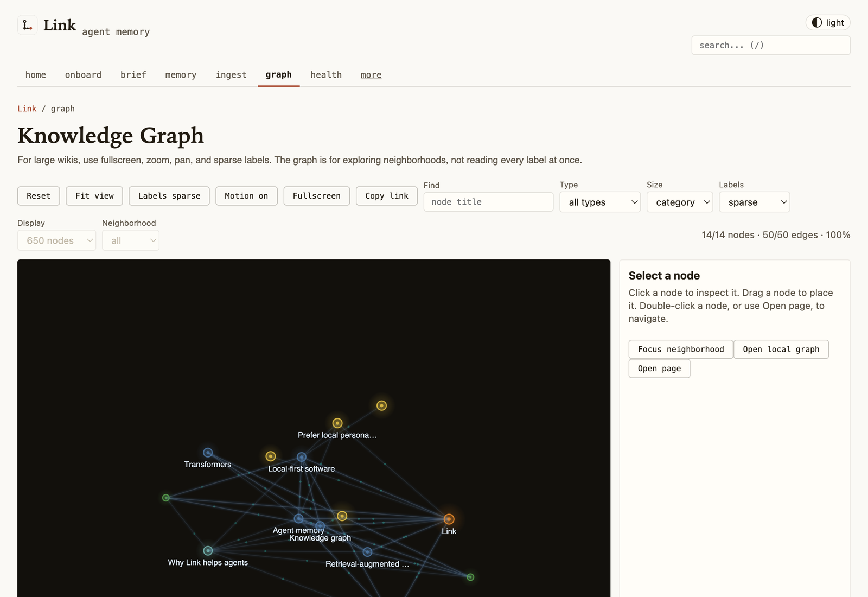Click the Reset button
Screen dimensions: 868x597
point(39,196)
